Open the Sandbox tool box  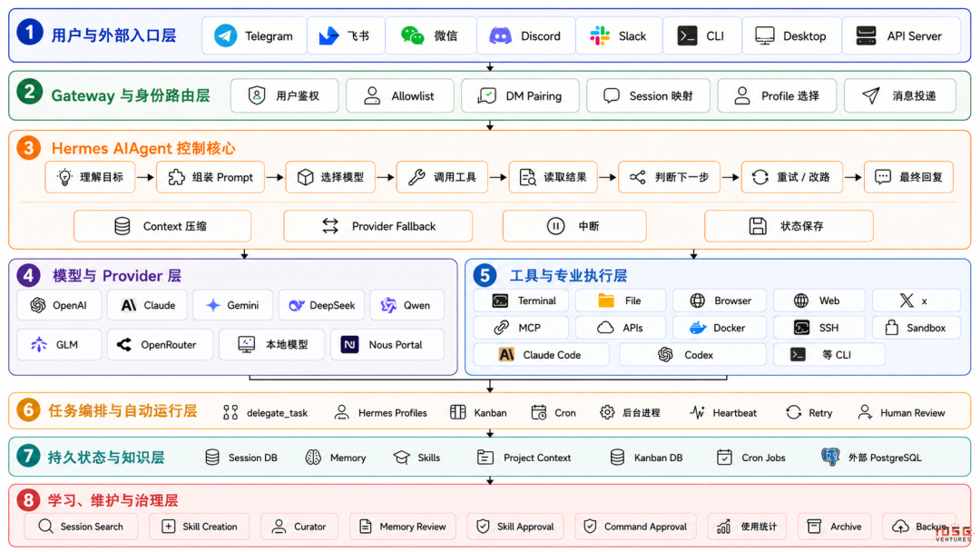pyautogui.click(x=916, y=328)
